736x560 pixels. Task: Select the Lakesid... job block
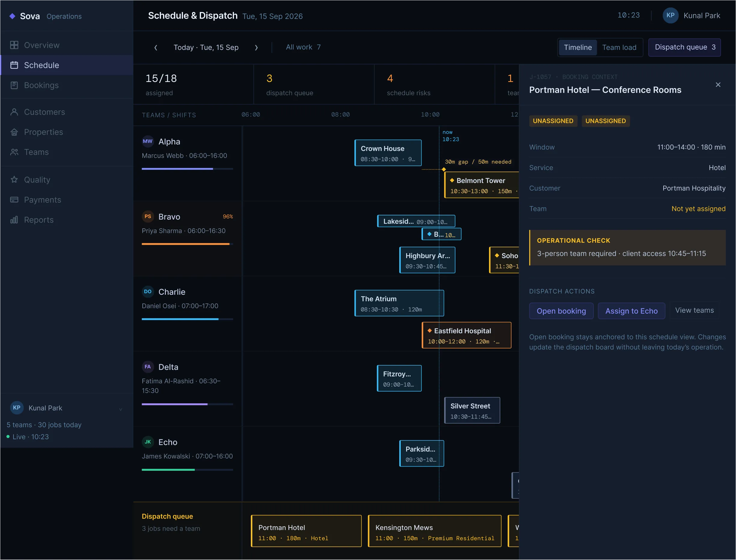click(416, 221)
